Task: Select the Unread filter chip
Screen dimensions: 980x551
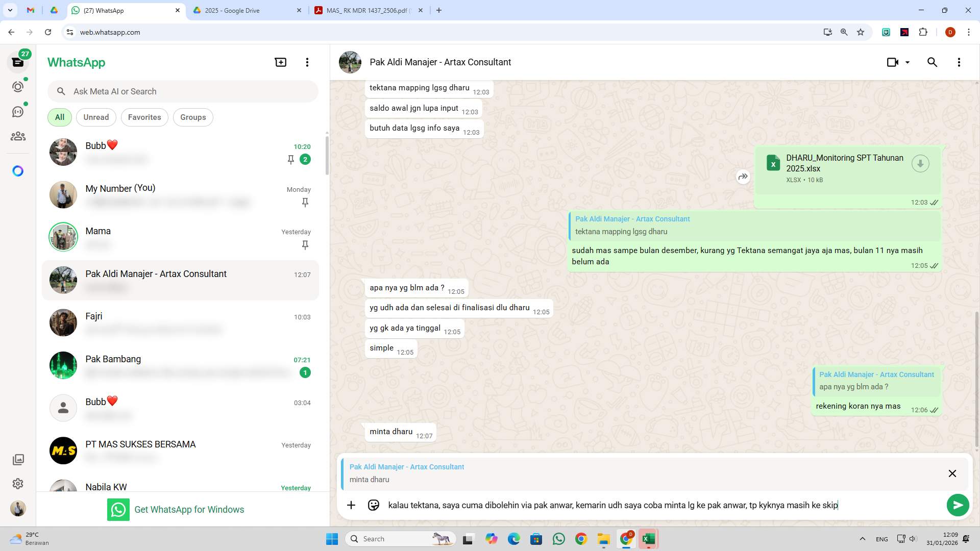Action: (96, 117)
